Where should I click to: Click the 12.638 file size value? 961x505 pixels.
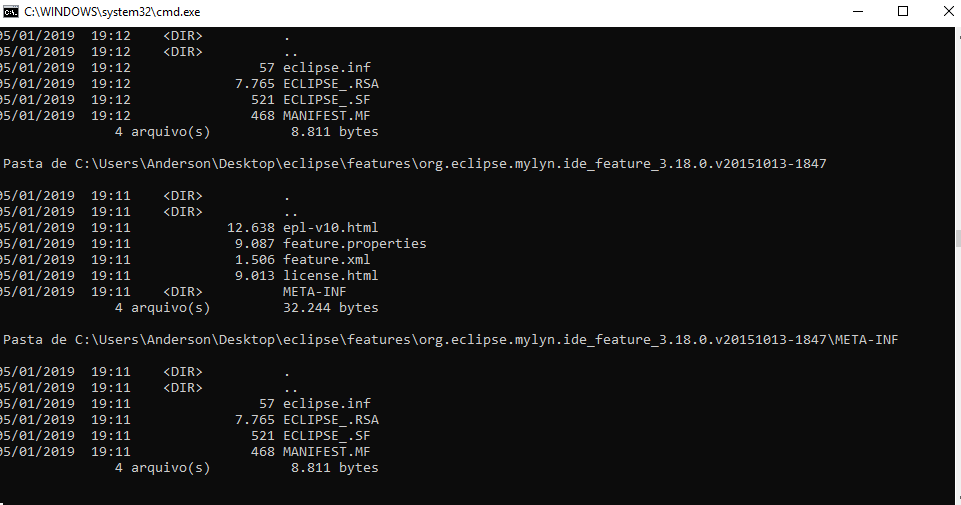point(251,227)
